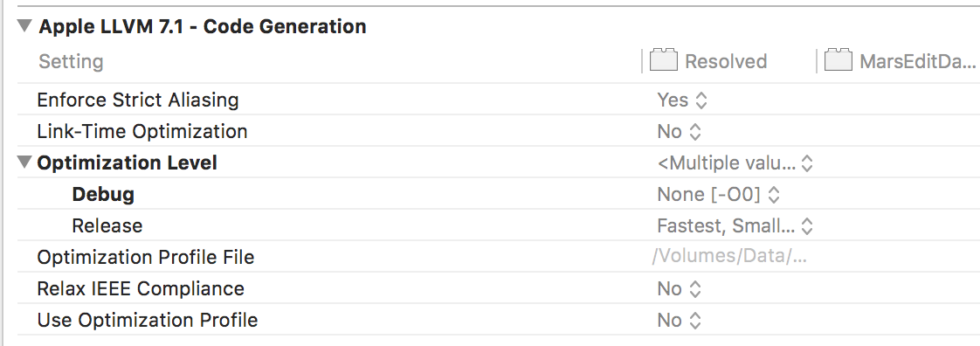Click the Setting column header
Image resolution: width=980 pixels, height=346 pixels.
pos(71,61)
